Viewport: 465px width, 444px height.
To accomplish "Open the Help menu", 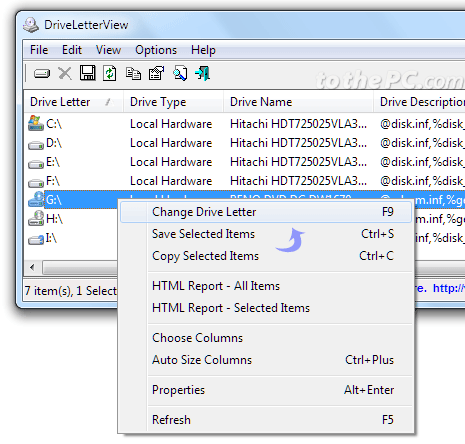I will tap(203, 50).
